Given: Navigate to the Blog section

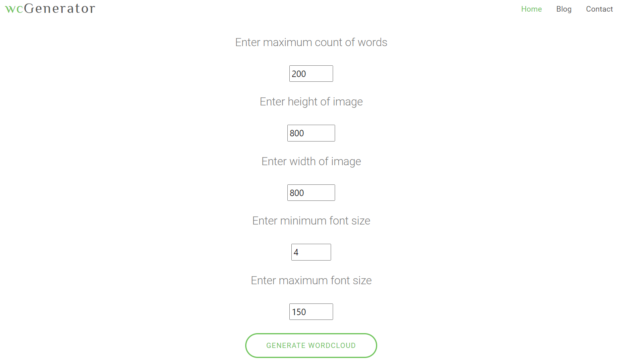Looking at the screenshot, I should (x=564, y=9).
